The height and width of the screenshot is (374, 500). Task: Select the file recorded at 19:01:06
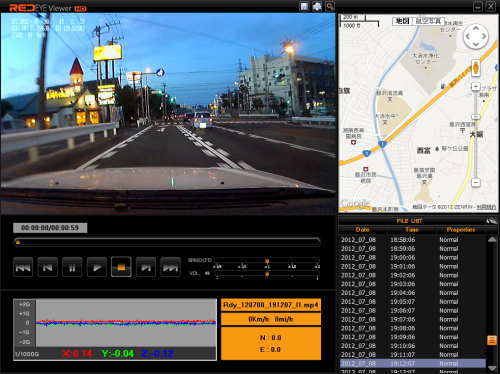(413, 266)
